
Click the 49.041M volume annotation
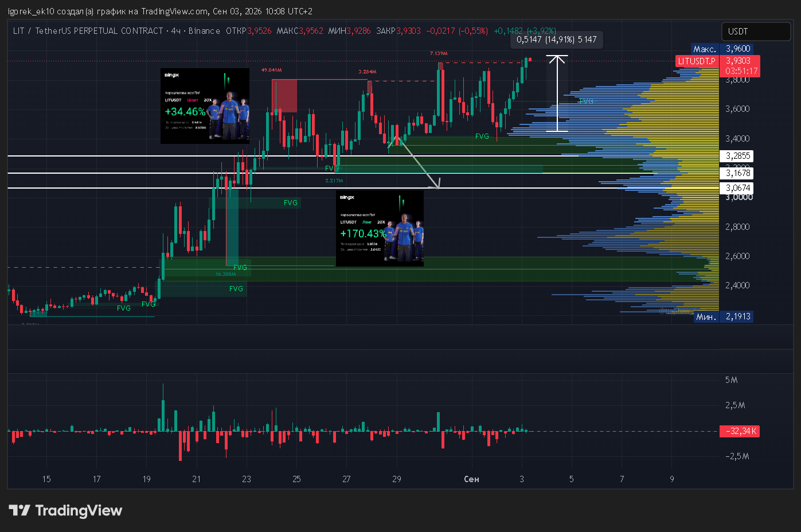(x=272, y=70)
